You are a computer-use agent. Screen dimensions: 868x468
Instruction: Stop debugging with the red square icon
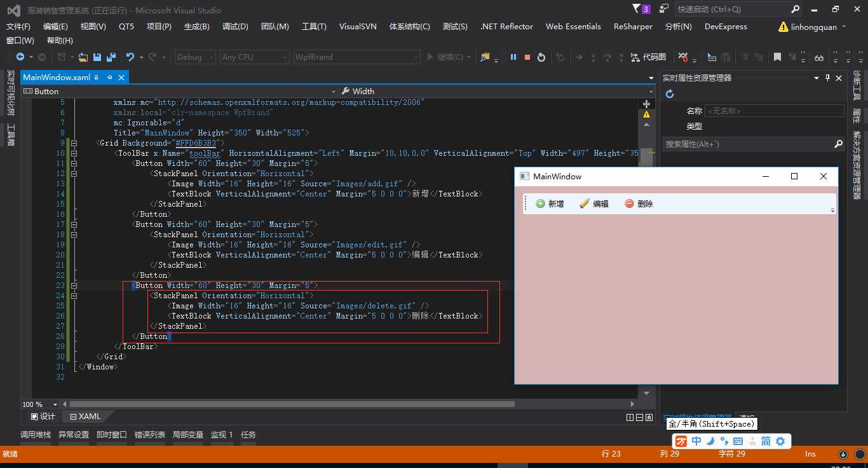527,57
